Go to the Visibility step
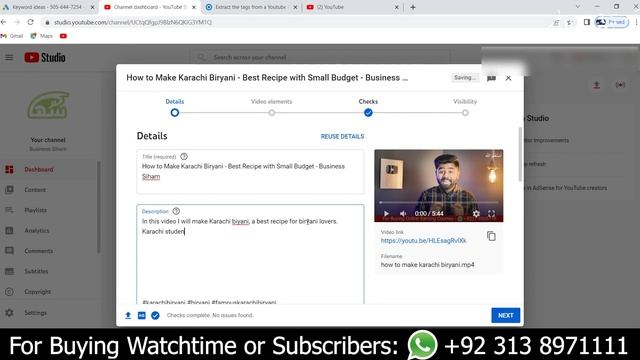Screen dimensions: 640x360 tap(465, 108)
